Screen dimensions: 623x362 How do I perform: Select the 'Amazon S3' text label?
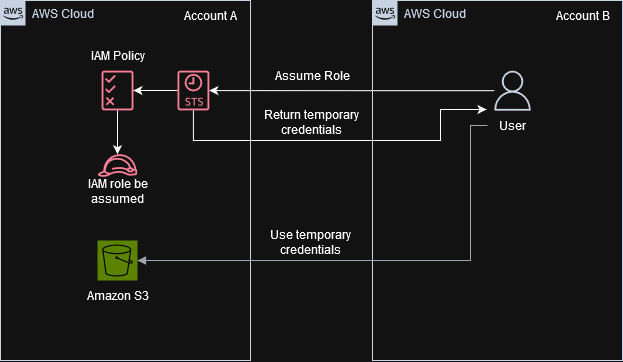point(118,296)
